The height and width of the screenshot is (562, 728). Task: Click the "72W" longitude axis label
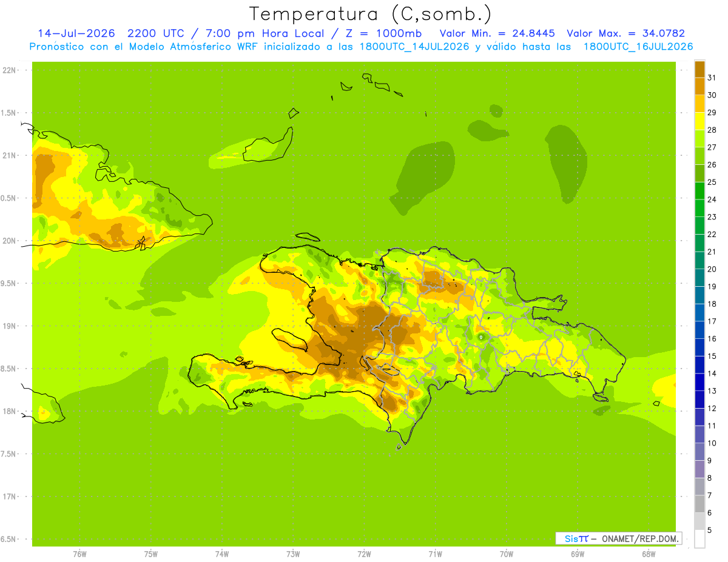click(x=364, y=554)
